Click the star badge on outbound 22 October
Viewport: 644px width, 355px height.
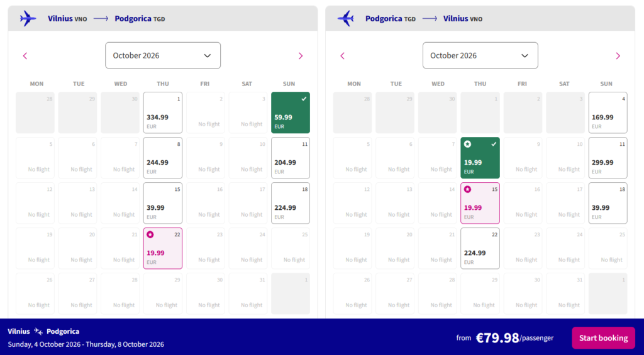coord(150,234)
